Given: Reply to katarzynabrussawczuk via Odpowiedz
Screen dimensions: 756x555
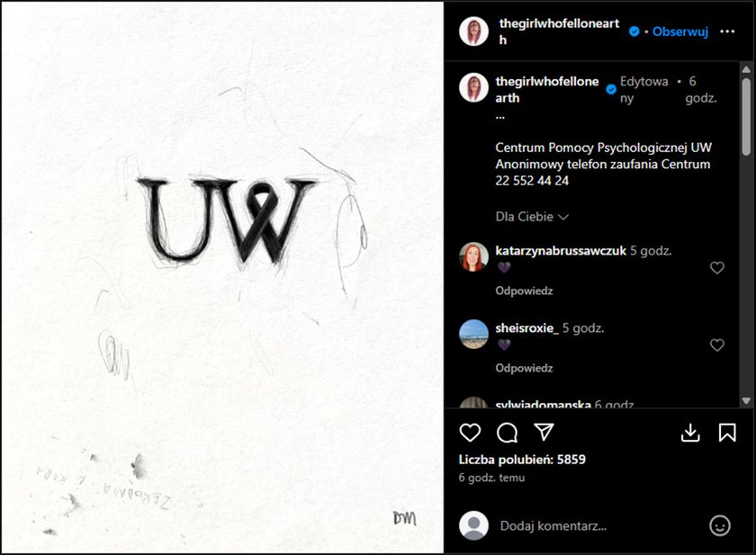Looking at the screenshot, I should (x=524, y=291).
